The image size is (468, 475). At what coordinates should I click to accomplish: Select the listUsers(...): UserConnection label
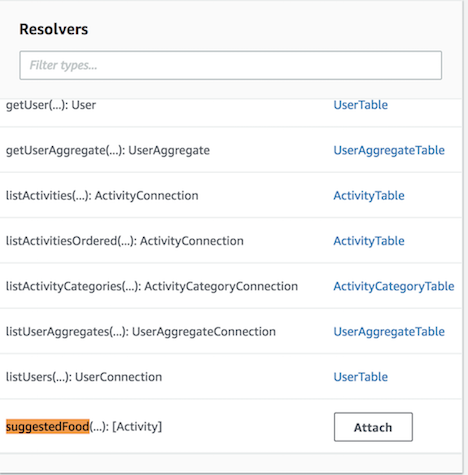[84, 377]
